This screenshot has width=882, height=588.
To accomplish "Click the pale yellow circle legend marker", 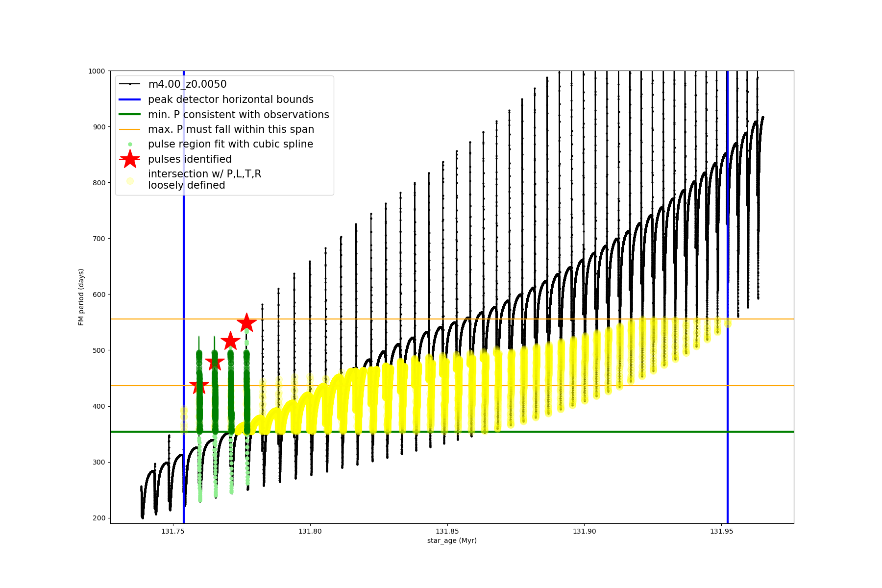I will 130,181.
